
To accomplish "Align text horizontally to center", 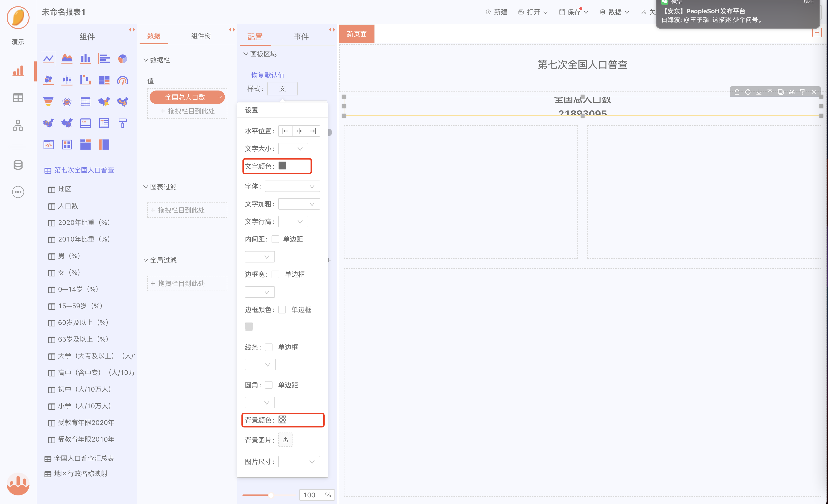I will pos(299,131).
